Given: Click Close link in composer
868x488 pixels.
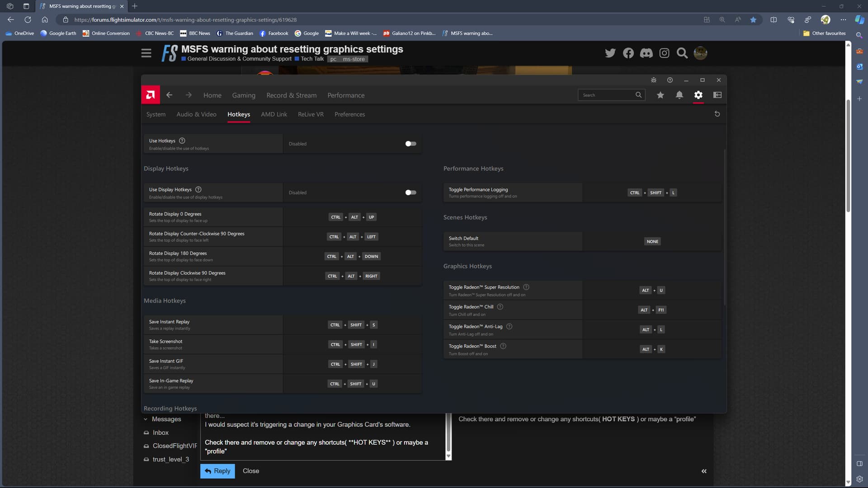Looking at the screenshot, I should pyautogui.click(x=251, y=471).
